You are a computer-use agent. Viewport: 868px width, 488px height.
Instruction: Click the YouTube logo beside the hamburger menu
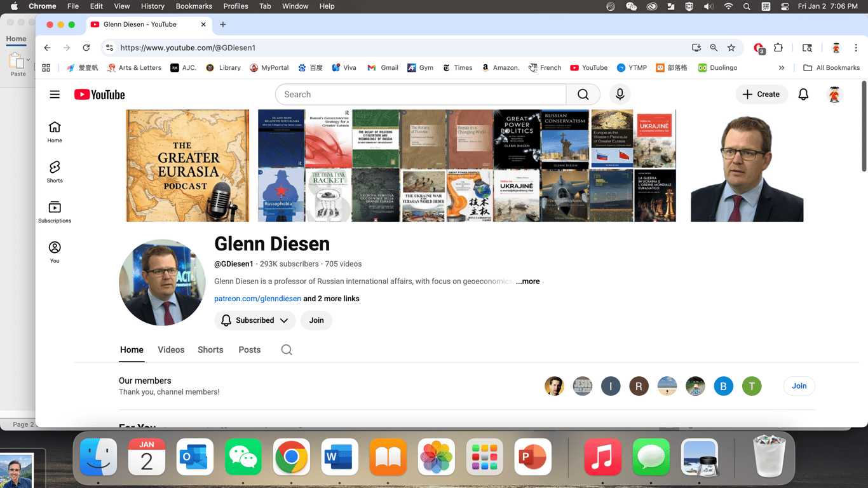click(100, 95)
